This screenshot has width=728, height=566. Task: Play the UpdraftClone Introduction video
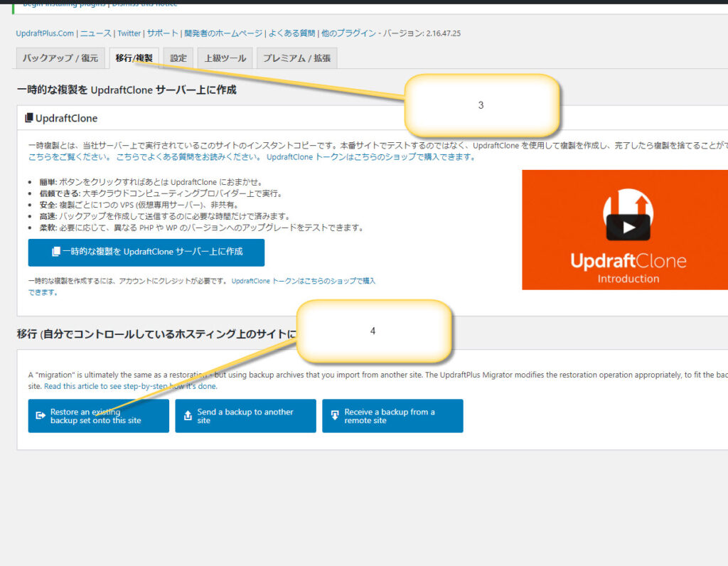(x=628, y=227)
